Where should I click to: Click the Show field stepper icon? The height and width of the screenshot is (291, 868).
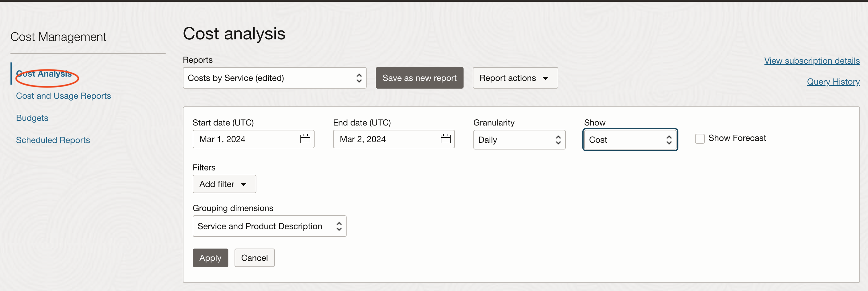(669, 139)
